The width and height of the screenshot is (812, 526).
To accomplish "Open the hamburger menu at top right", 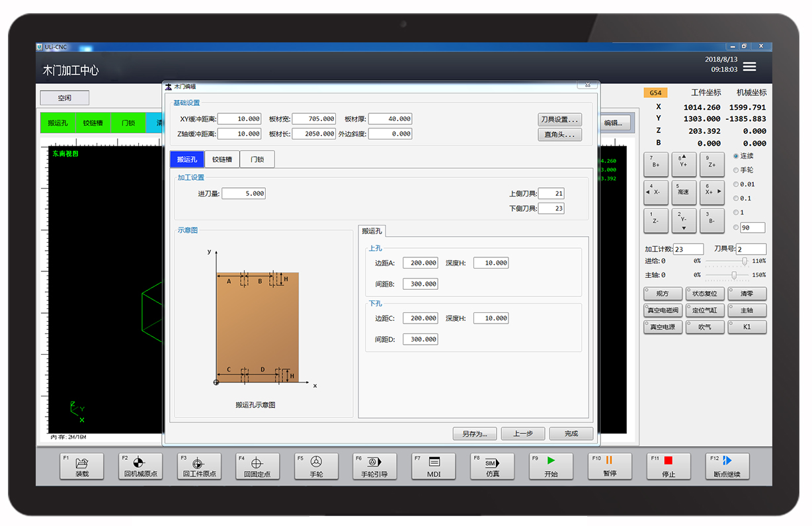I will tap(749, 67).
